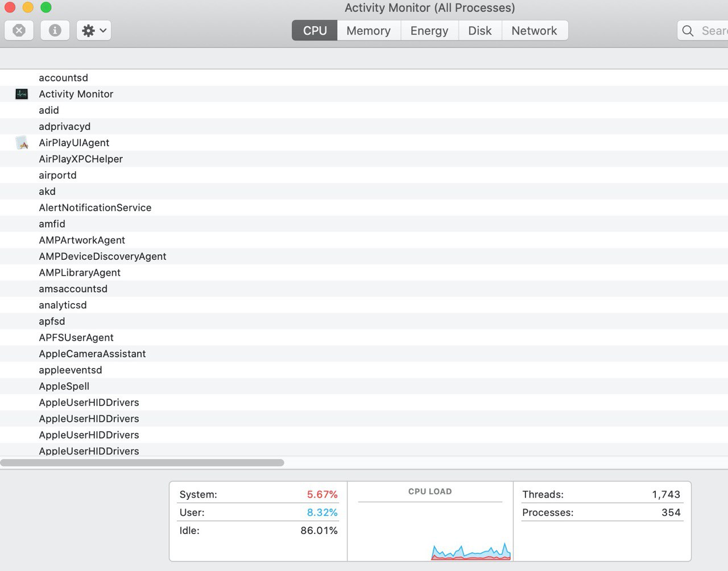Select the Activity Monitor process row
The width and height of the screenshot is (728, 571).
pos(364,94)
